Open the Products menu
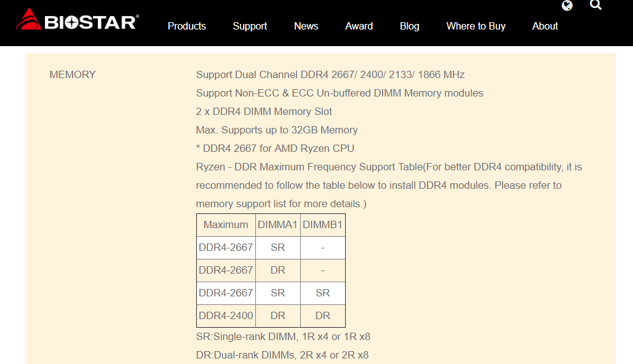Image resolution: width=633 pixels, height=364 pixels. click(x=186, y=26)
